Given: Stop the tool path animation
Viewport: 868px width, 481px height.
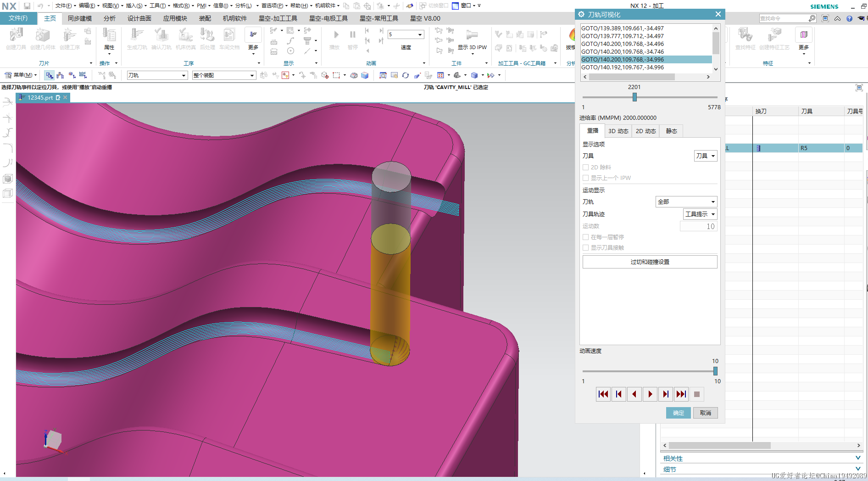Looking at the screenshot, I should click(x=696, y=394).
